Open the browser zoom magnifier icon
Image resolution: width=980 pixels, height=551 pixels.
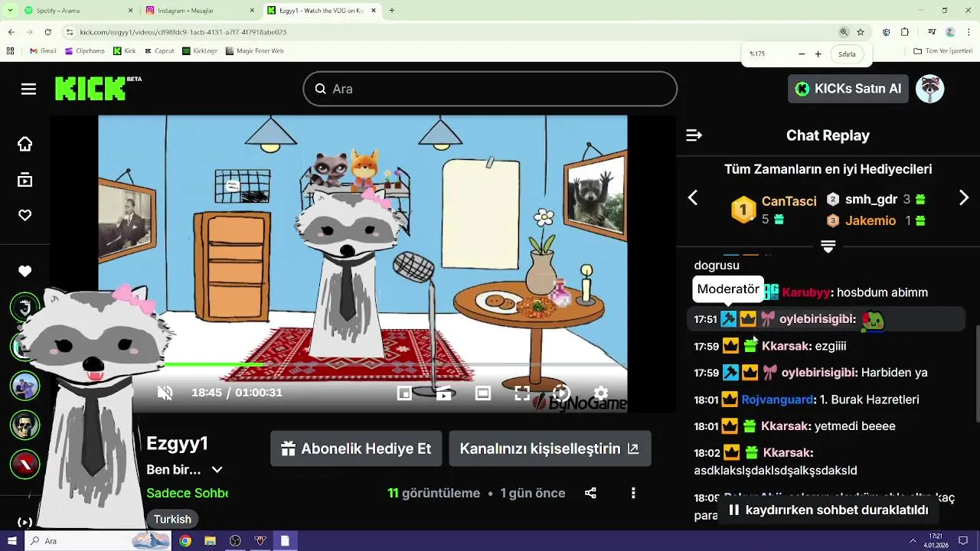[x=844, y=32]
